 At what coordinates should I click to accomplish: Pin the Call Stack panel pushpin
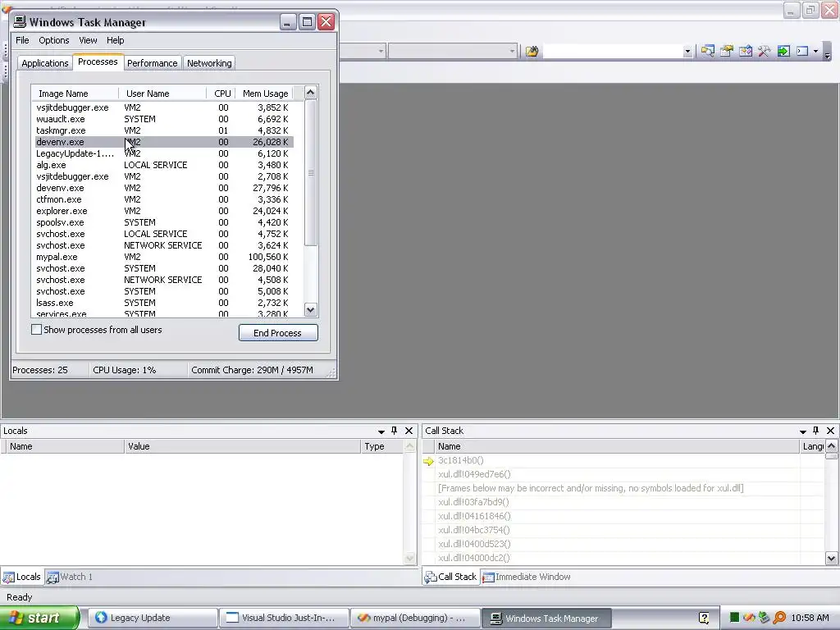click(816, 431)
